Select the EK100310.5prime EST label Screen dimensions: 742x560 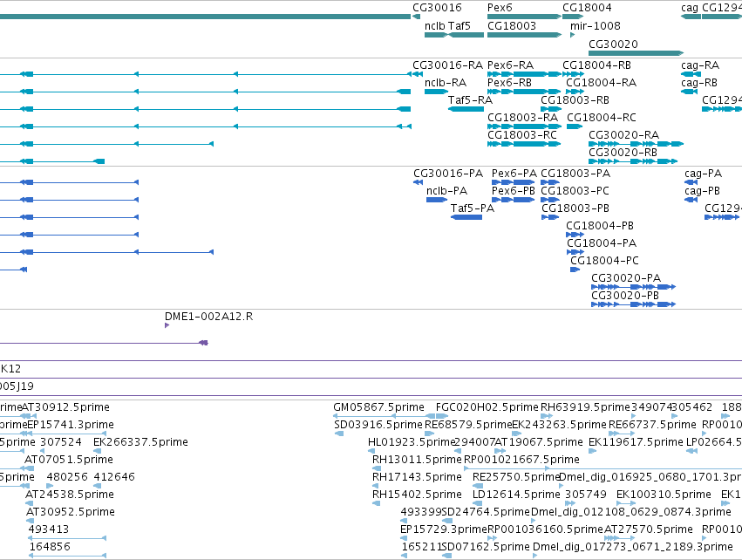[664, 495]
